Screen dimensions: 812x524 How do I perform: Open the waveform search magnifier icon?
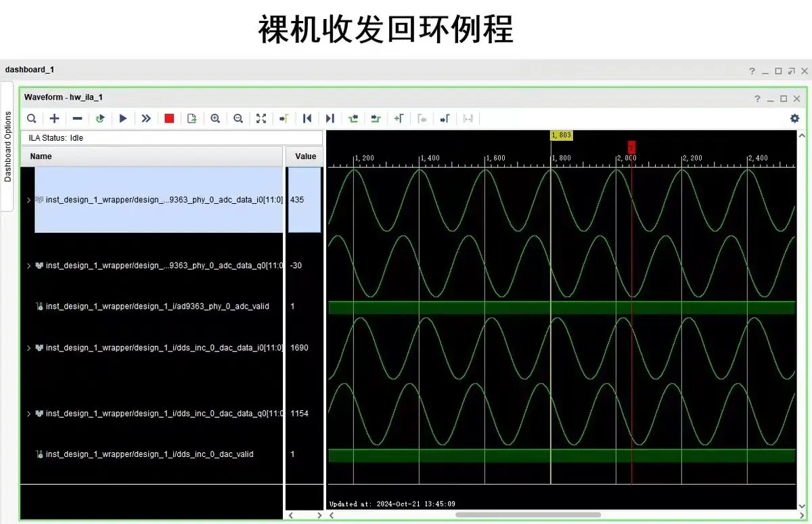pyautogui.click(x=31, y=118)
